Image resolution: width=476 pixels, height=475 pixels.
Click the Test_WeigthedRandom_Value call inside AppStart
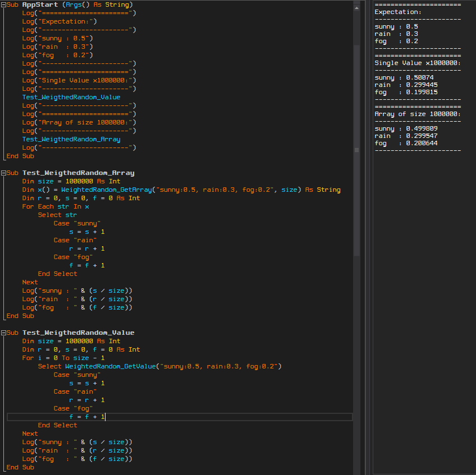71,98
